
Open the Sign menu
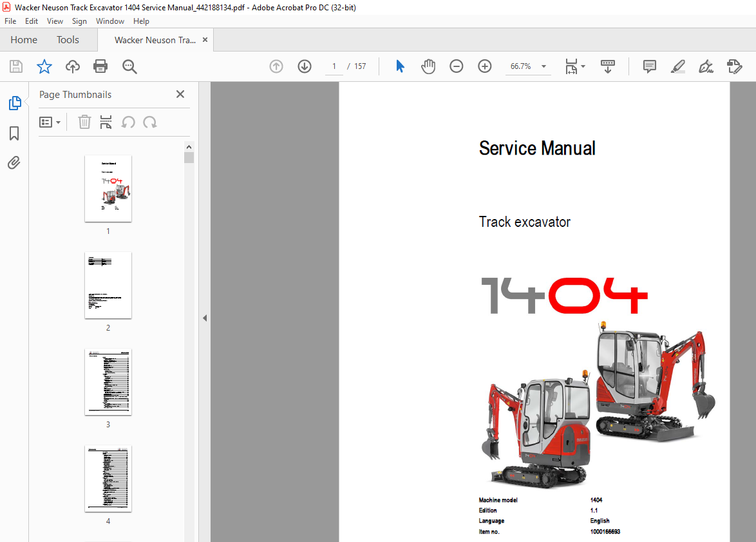[x=79, y=21]
